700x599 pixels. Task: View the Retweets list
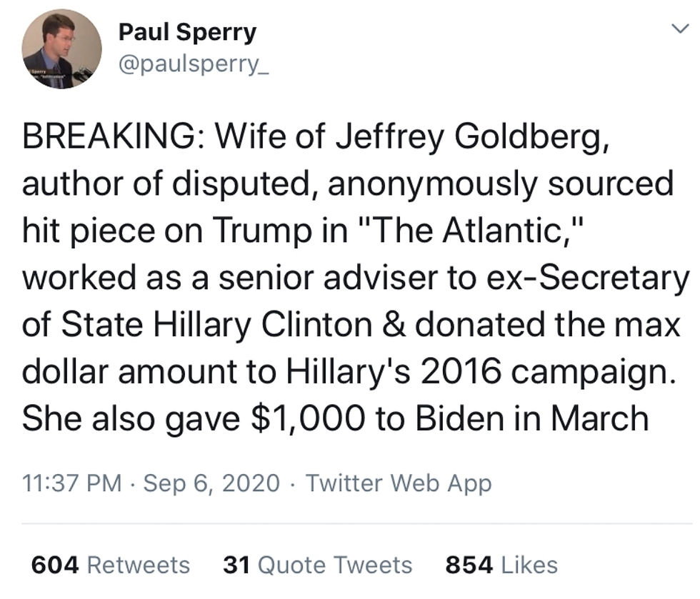tap(138, 565)
